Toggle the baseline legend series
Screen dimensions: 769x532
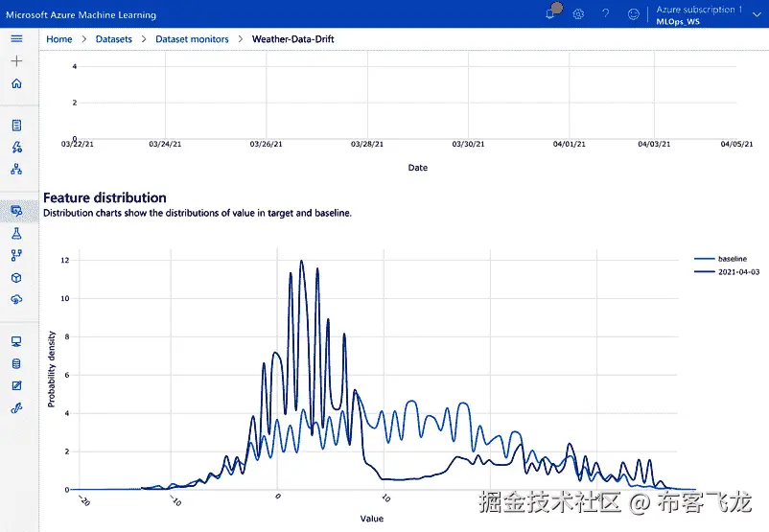click(x=721, y=259)
